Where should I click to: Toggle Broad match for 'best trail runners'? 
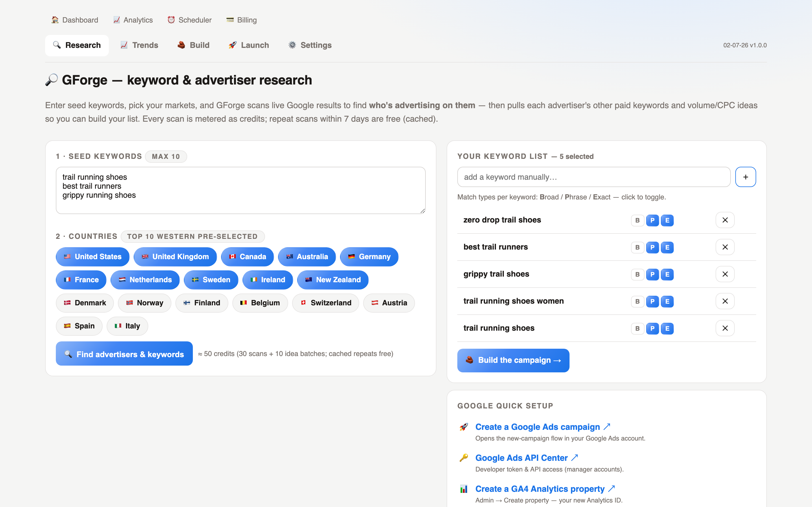[x=637, y=248]
